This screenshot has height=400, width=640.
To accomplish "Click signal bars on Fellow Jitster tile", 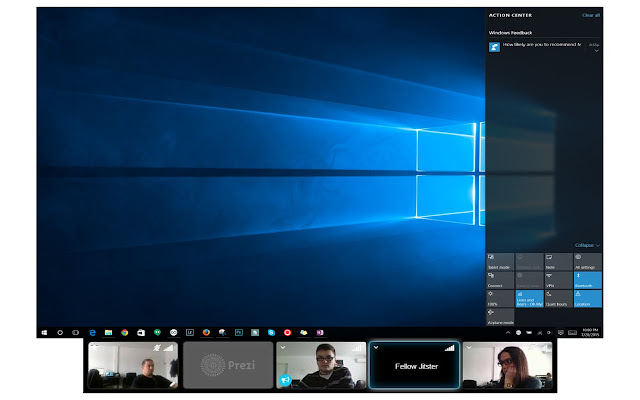I will pos(449,348).
